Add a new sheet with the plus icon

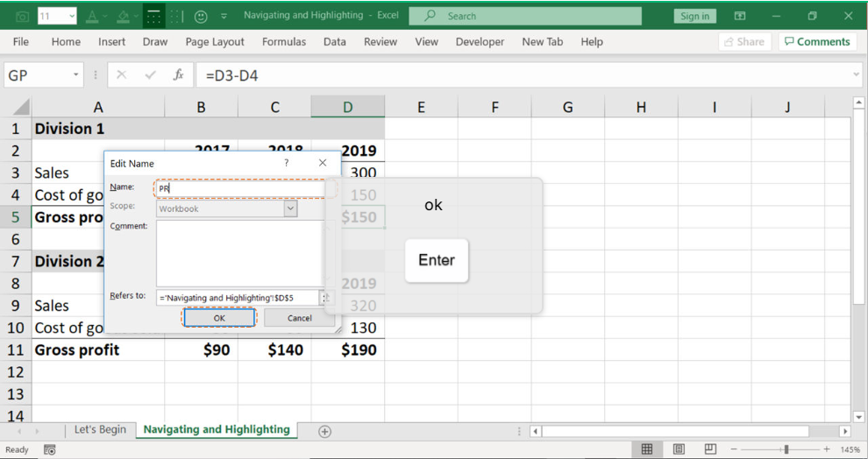(325, 431)
